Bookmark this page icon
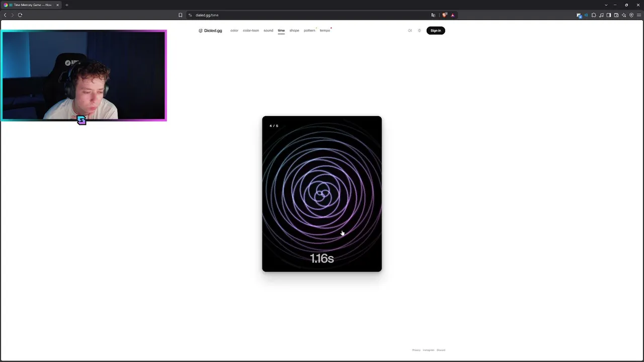The width and height of the screenshot is (644, 362). coord(180,15)
